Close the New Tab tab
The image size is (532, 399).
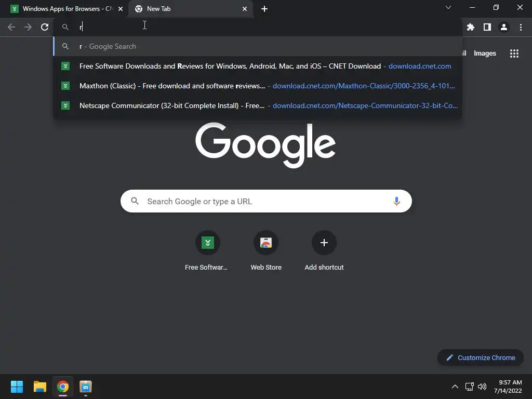[x=245, y=9]
